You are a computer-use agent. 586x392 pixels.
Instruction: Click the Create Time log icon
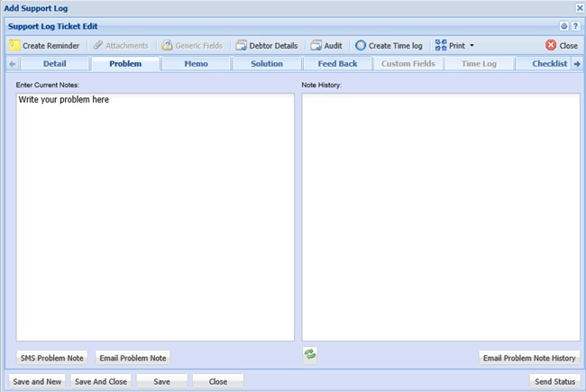pyautogui.click(x=361, y=45)
